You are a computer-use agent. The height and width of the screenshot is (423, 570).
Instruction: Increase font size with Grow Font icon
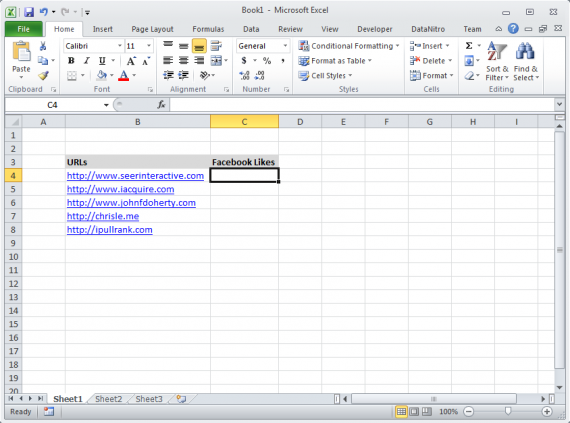point(131,61)
